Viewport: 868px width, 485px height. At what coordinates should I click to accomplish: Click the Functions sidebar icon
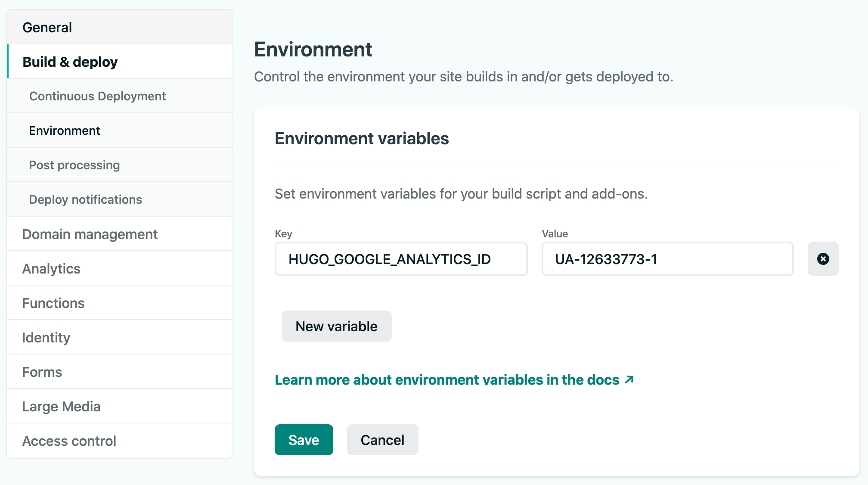tap(53, 303)
